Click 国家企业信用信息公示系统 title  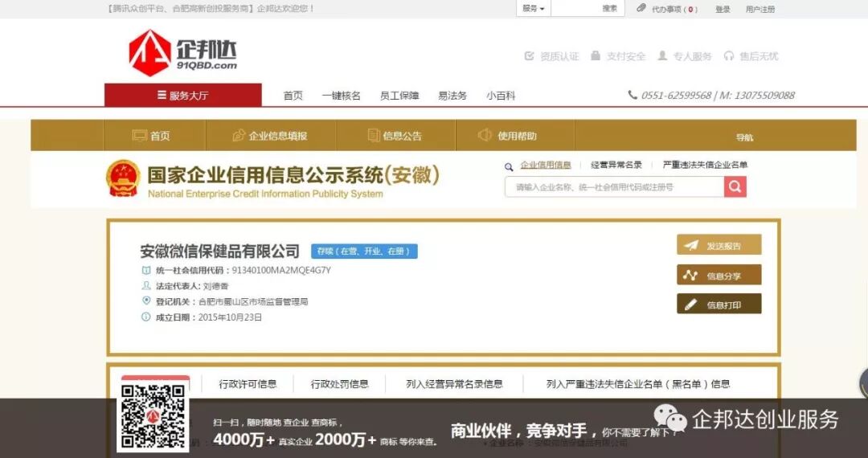pos(293,175)
